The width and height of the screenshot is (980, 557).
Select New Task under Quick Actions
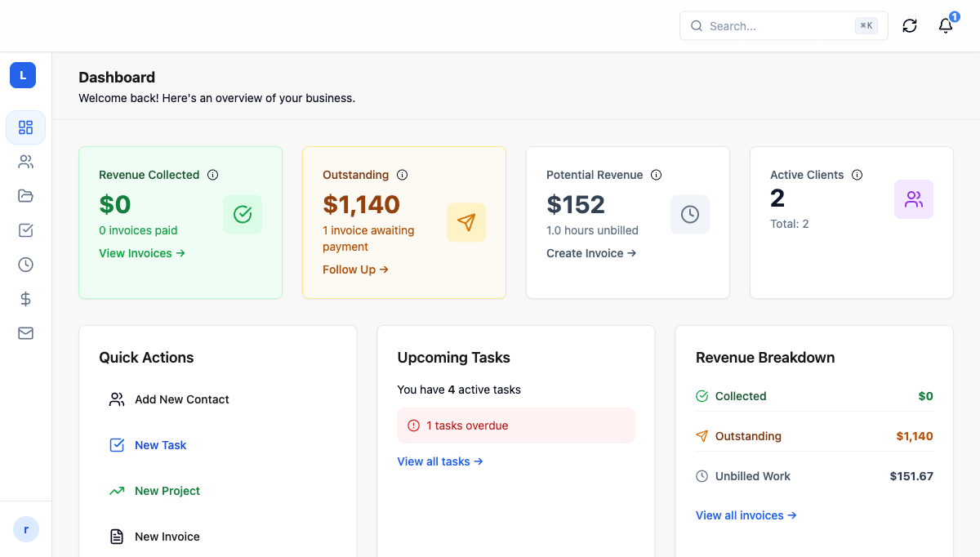pyautogui.click(x=160, y=445)
